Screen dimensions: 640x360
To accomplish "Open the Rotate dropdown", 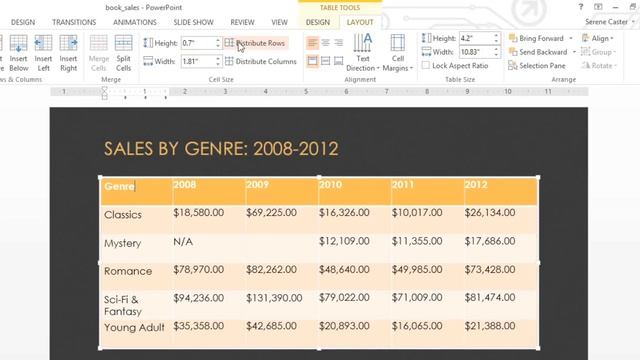I will coord(599,65).
